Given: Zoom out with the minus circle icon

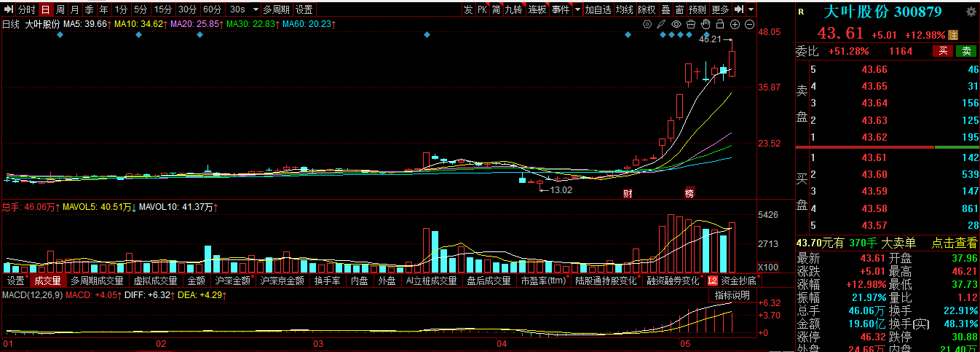Looking at the screenshot, I should pos(749,24).
